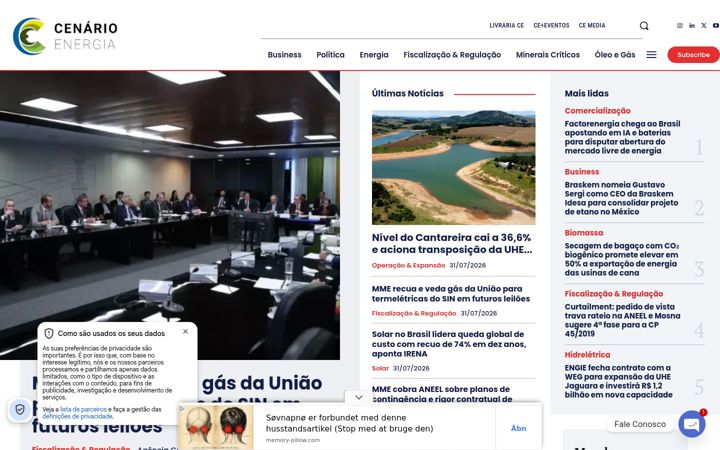Go to CE+Eventos link
This screenshot has height=450, width=720.
(551, 26)
